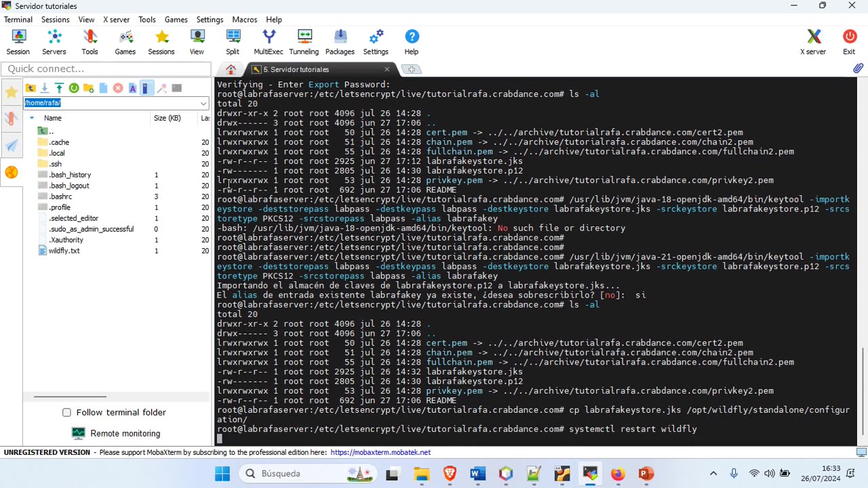Screen dimensions: 868x488
Task: Click the taskbar Búsqueda search box
Action: click(x=309, y=474)
